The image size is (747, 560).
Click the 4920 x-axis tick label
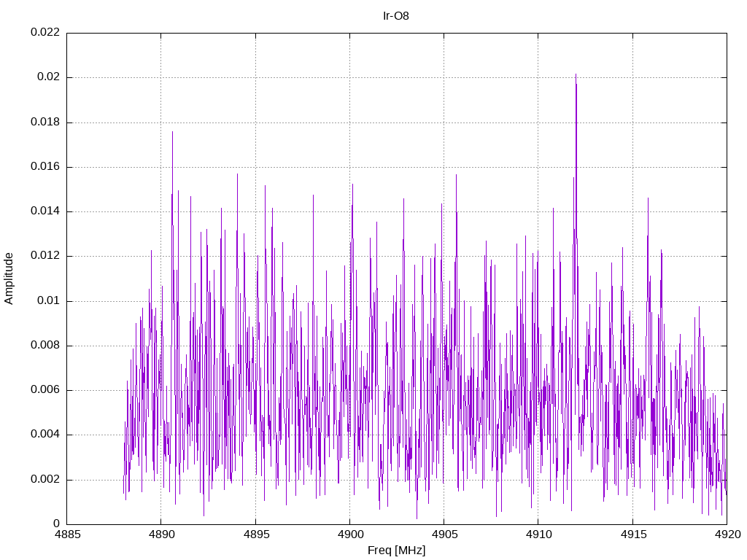pyautogui.click(x=727, y=534)
